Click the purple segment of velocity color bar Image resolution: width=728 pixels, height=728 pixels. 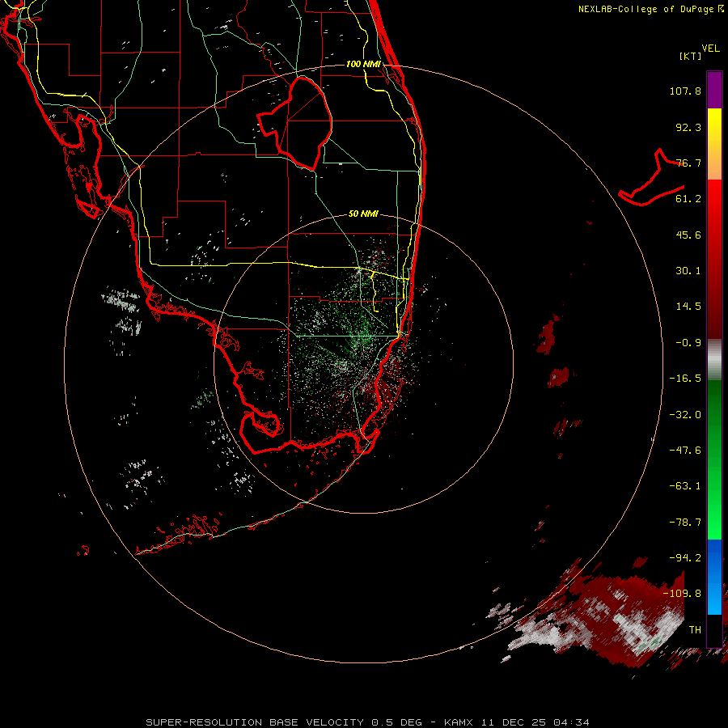(714, 90)
